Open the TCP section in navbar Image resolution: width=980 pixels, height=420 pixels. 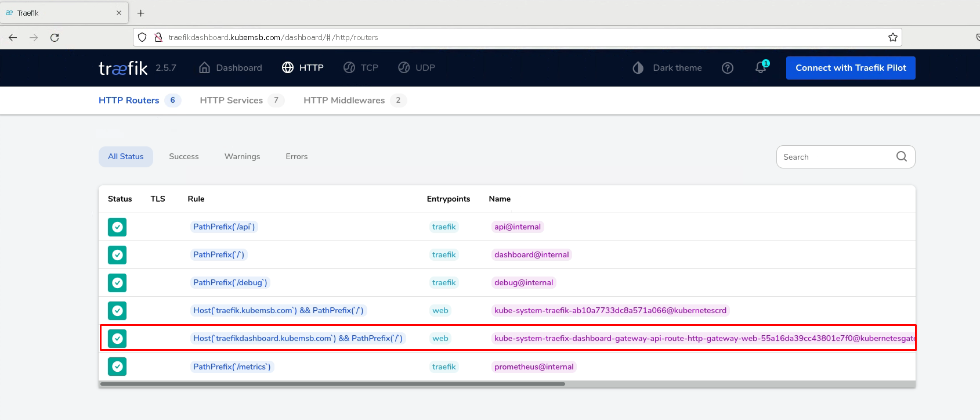coord(361,68)
